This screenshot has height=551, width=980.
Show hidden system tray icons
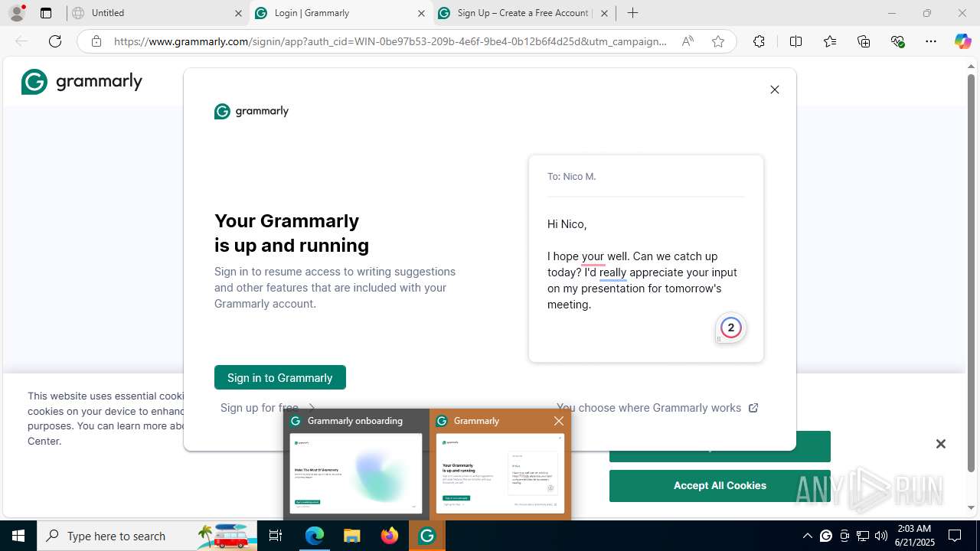tap(807, 536)
